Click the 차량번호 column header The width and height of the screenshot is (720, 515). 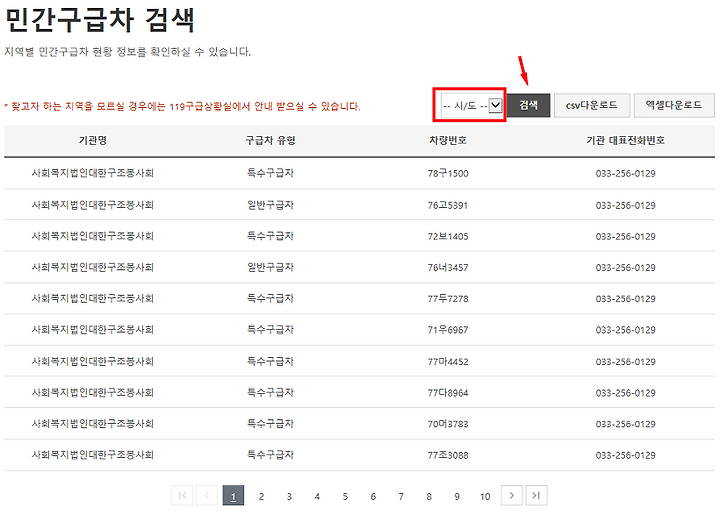coord(448,140)
